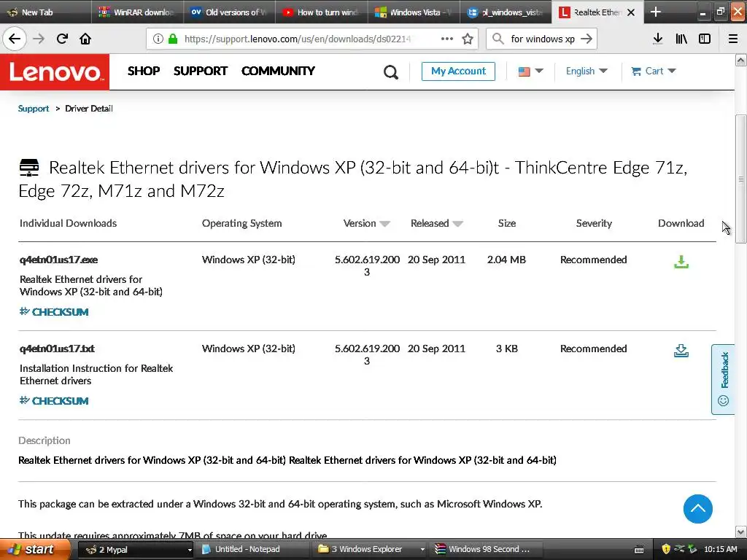Open the COMMUNITY menu

278,71
